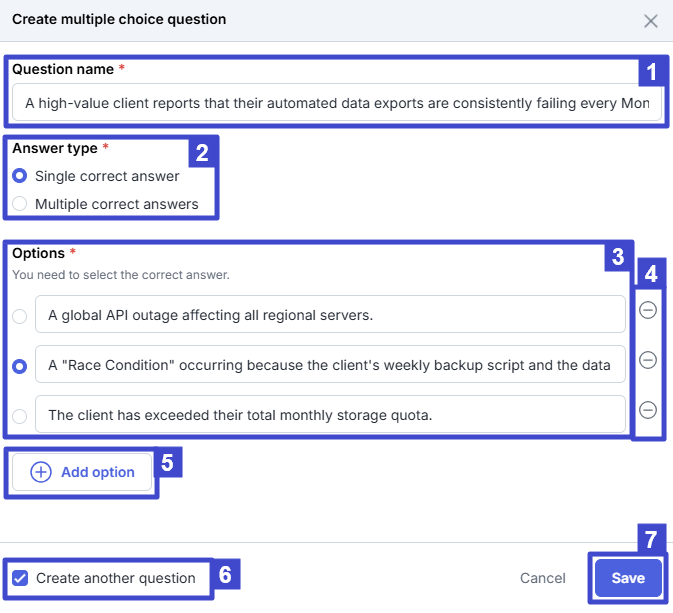The height and width of the screenshot is (613, 673).
Task: Click the 'Create multiple choice question' dialog title
Action: point(119,19)
